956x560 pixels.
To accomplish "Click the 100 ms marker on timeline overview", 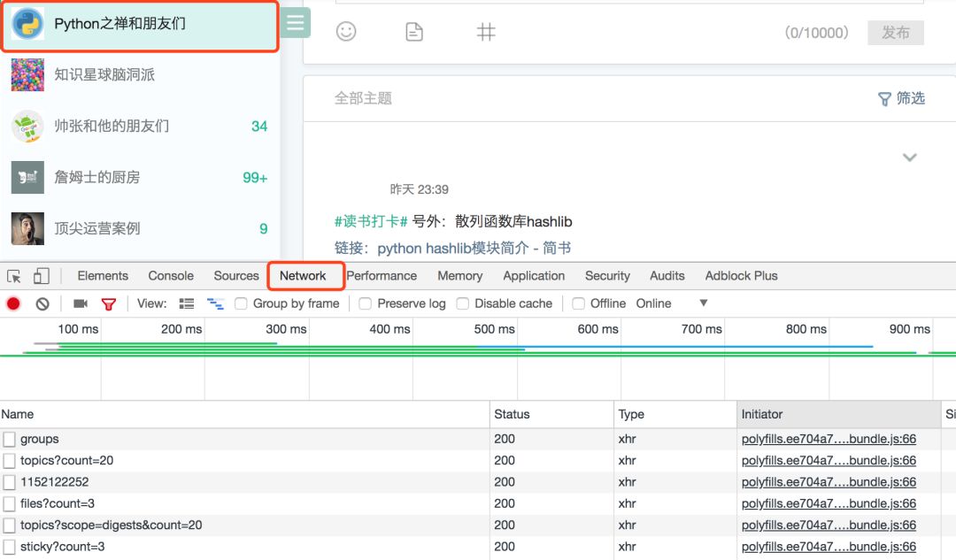I will 78,329.
